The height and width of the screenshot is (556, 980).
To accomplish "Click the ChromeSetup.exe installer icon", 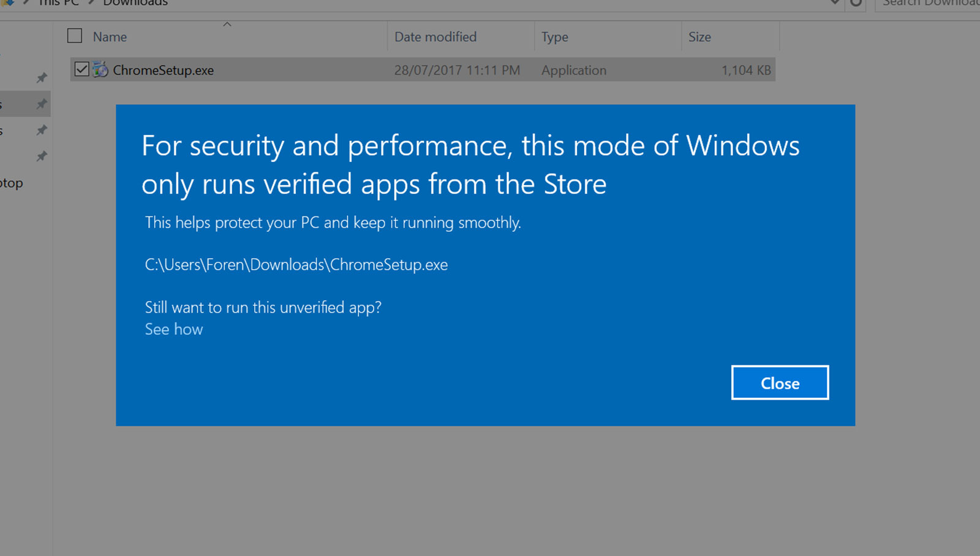I will (x=100, y=70).
